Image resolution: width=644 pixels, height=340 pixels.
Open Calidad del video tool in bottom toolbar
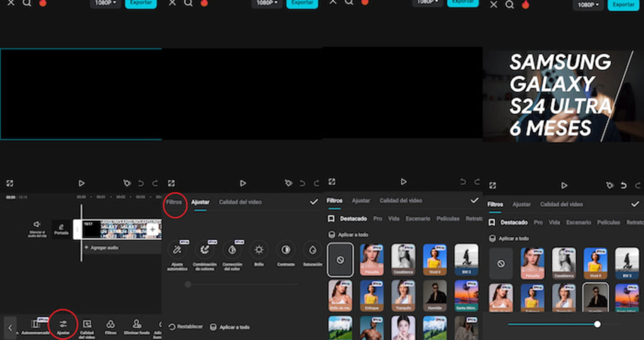click(87, 328)
